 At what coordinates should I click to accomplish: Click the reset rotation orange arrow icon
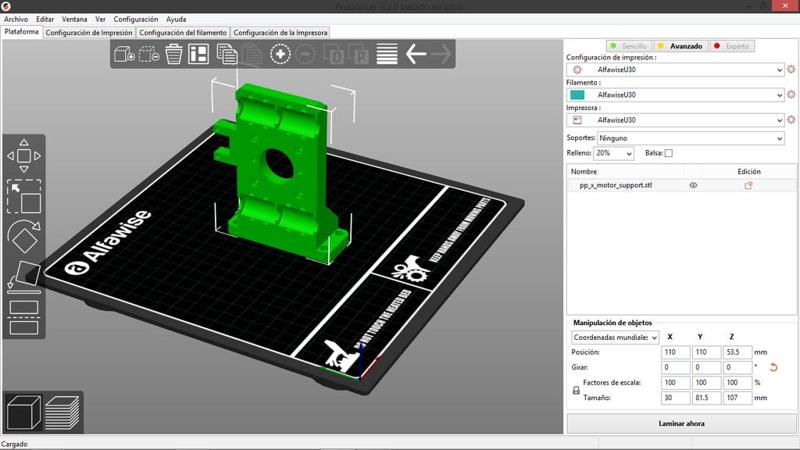pyautogui.click(x=773, y=367)
